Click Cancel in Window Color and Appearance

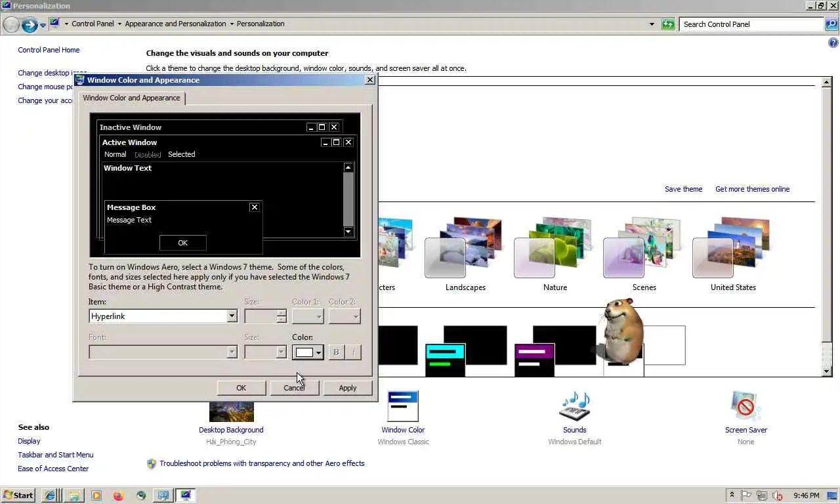pyautogui.click(x=295, y=388)
